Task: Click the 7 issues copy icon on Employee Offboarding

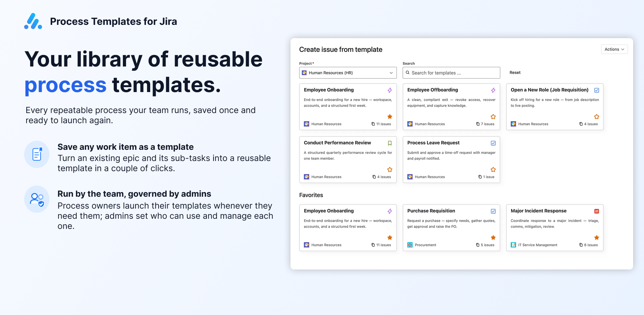Action: [x=478, y=124]
